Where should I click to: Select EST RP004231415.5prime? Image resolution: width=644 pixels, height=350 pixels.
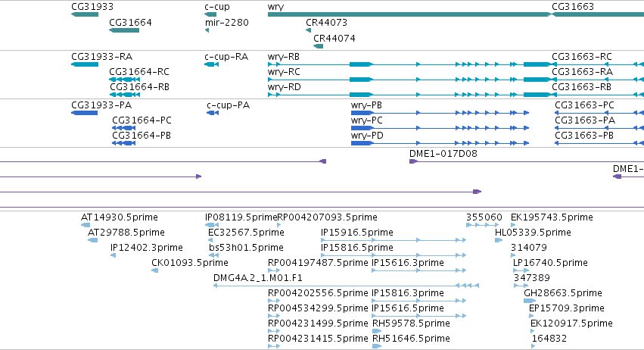(318, 339)
